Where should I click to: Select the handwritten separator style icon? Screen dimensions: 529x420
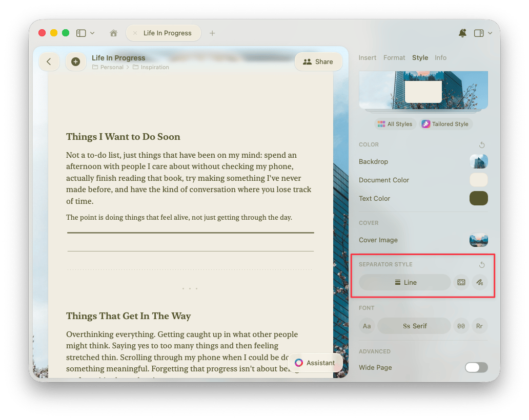coord(479,282)
